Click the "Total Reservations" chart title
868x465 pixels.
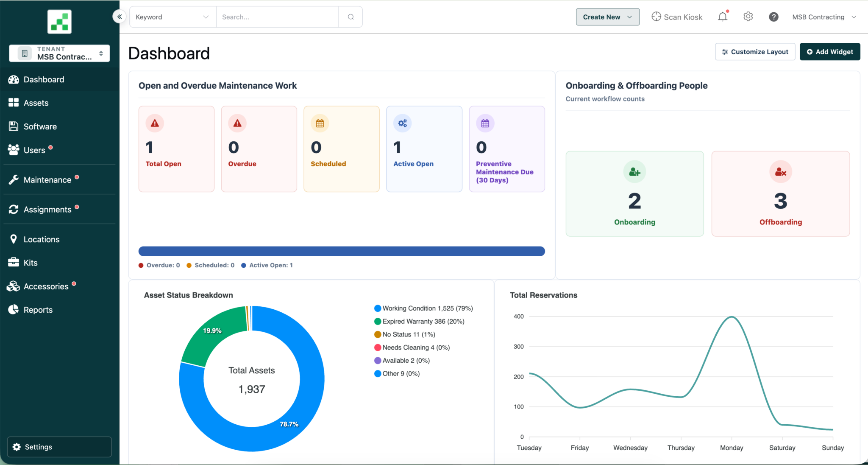543,295
